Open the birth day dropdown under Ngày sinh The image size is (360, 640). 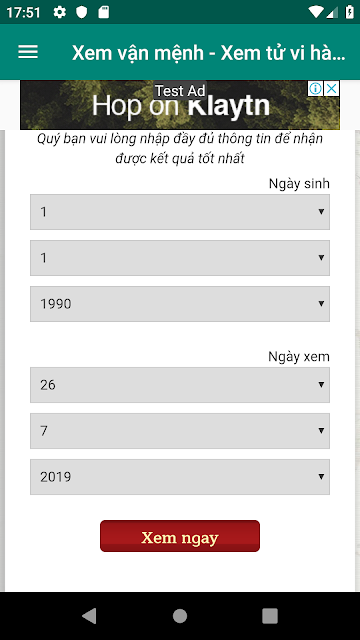180,212
